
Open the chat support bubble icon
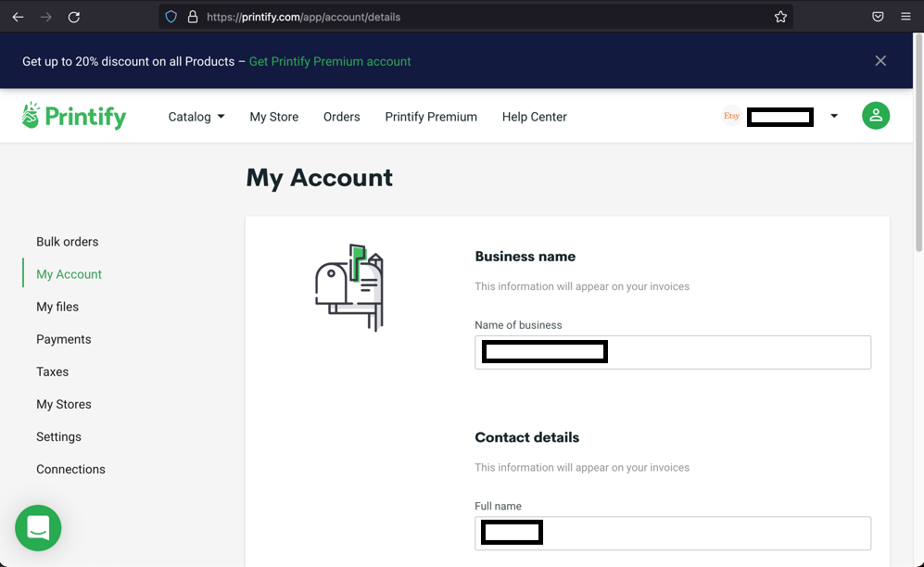pyautogui.click(x=38, y=527)
